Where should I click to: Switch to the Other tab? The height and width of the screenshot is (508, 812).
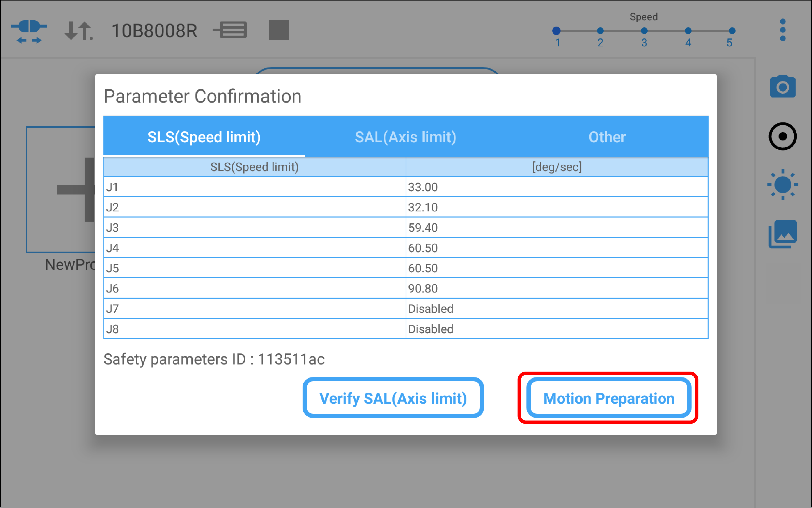point(607,137)
